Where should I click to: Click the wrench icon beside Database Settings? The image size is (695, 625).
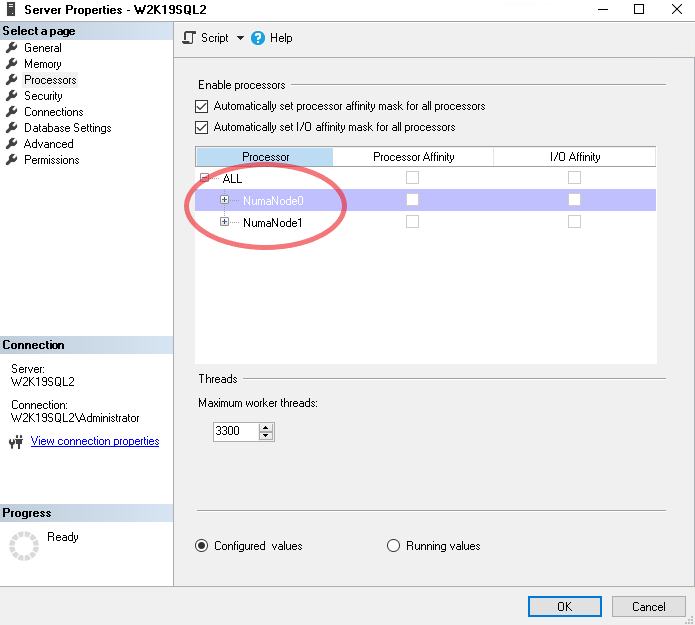(x=12, y=127)
